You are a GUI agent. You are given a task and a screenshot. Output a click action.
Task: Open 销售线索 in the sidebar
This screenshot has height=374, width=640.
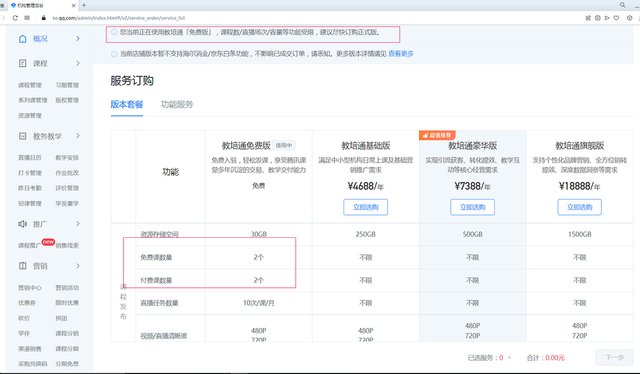tap(67, 245)
